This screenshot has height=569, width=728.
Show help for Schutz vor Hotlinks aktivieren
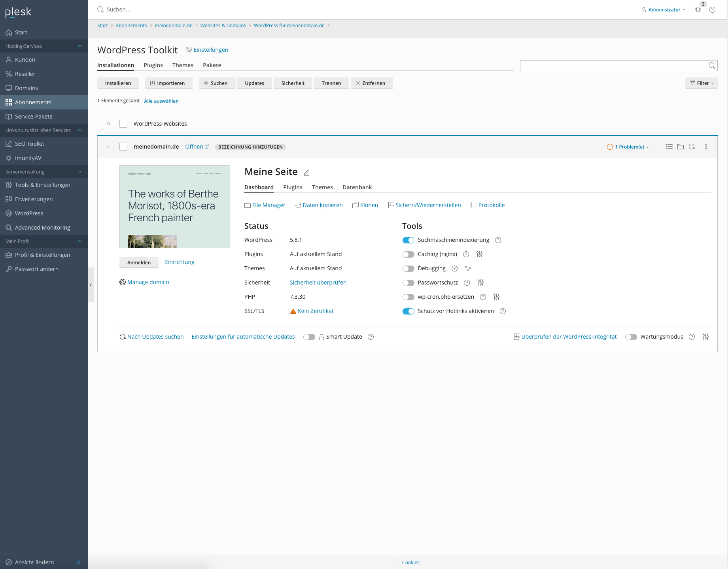pos(503,311)
